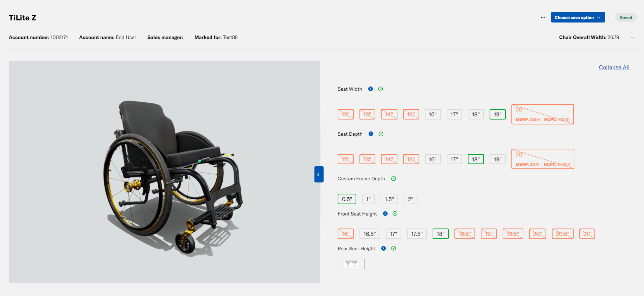Image resolution: width=644 pixels, height=296 pixels.
Task: Collapse the 3D preview with blue arrow
Action: [319, 174]
